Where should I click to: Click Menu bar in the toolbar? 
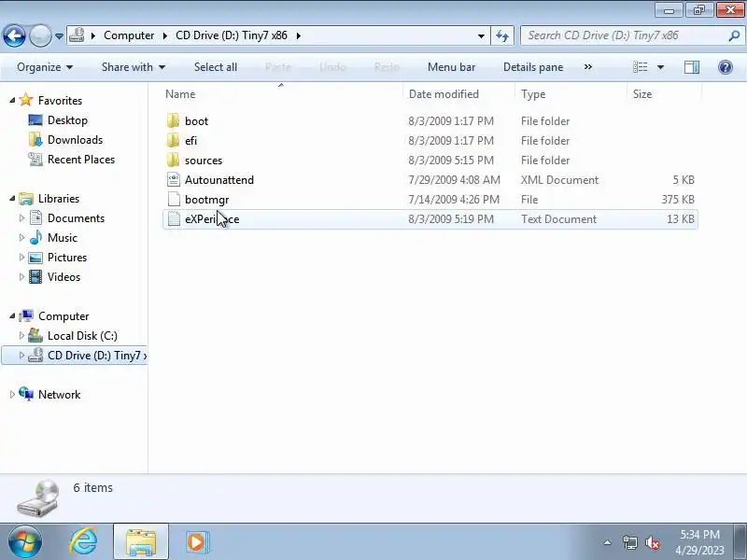451,67
